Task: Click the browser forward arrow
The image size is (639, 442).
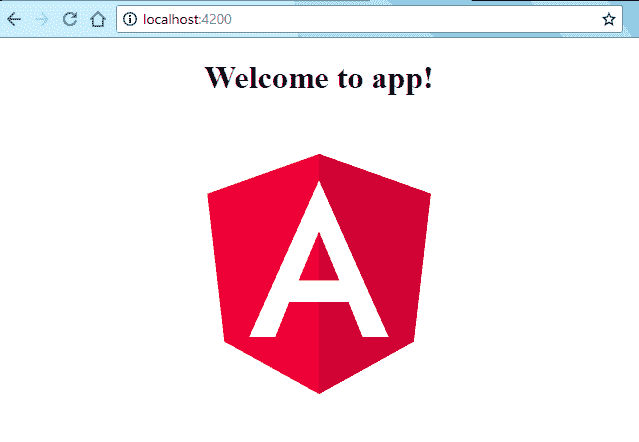Action: point(42,19)
